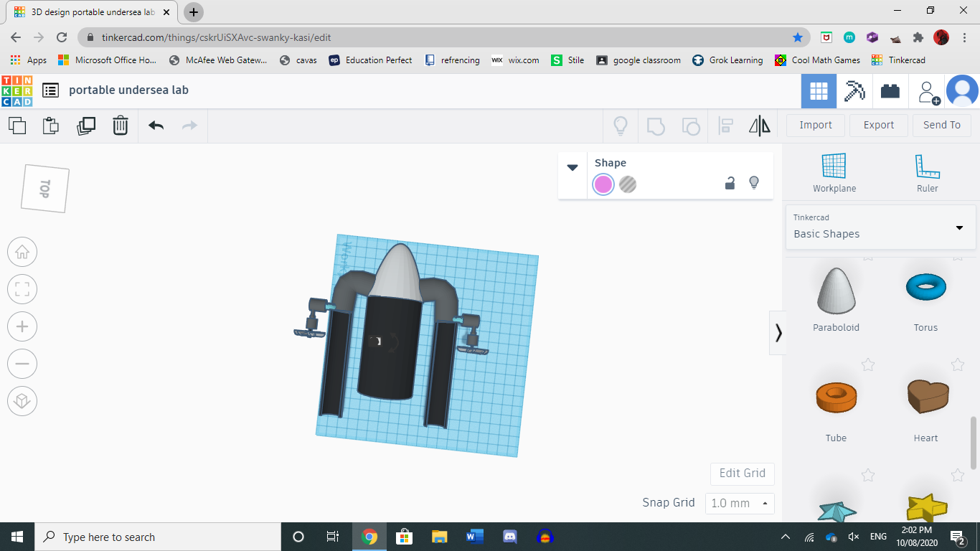The image size is (980, 551).
Task: Zoom in on the workplane
Action: [22, 326]
